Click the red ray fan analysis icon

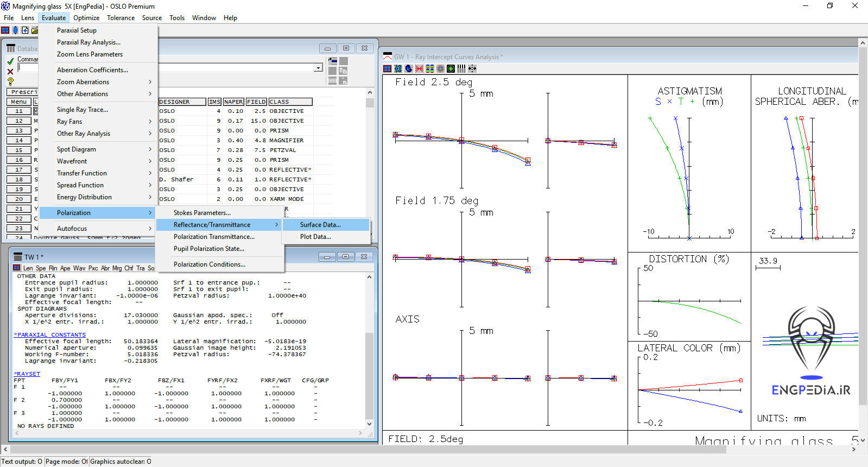tap(419, 69)
